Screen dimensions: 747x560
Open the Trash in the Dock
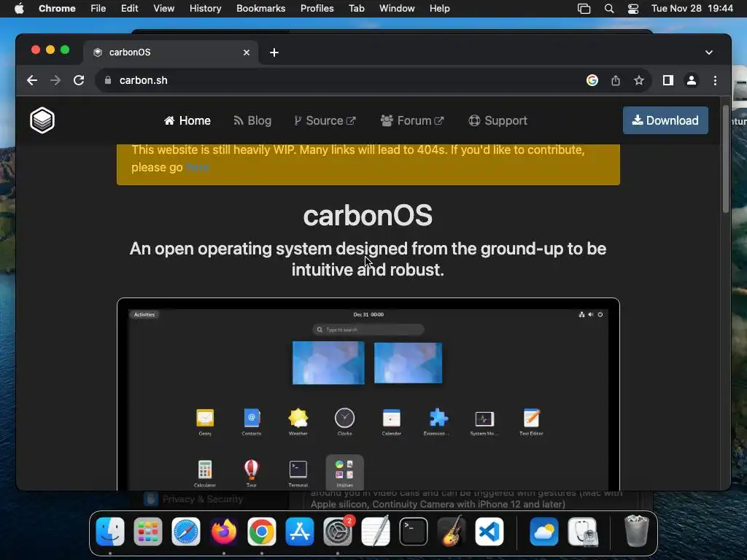pos(636,532)
